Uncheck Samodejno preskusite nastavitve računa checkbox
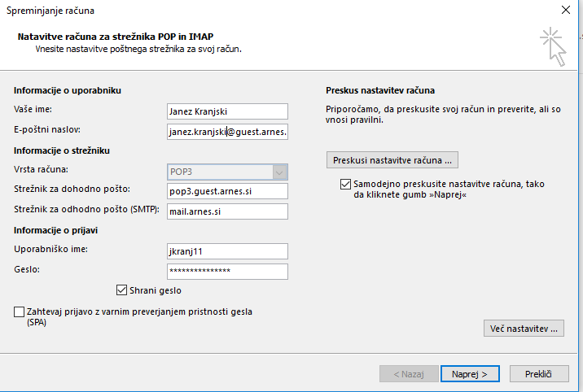 click(345, 184)
